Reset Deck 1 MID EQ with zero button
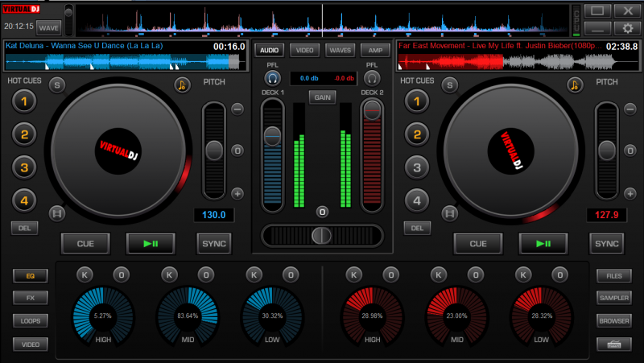 click(x=206, y=274)
